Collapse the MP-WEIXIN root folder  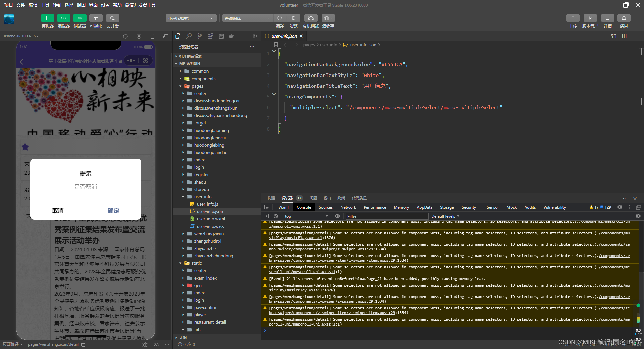217,64
